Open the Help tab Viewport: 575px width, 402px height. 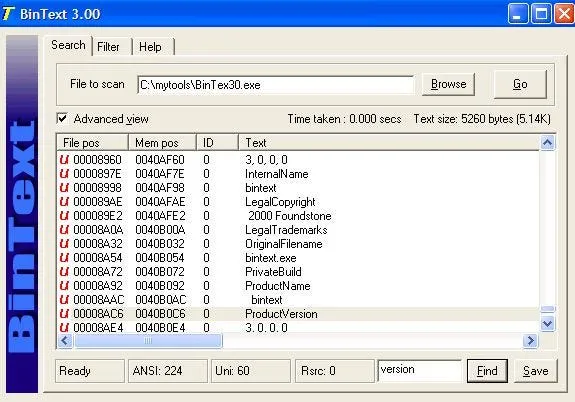153,47
